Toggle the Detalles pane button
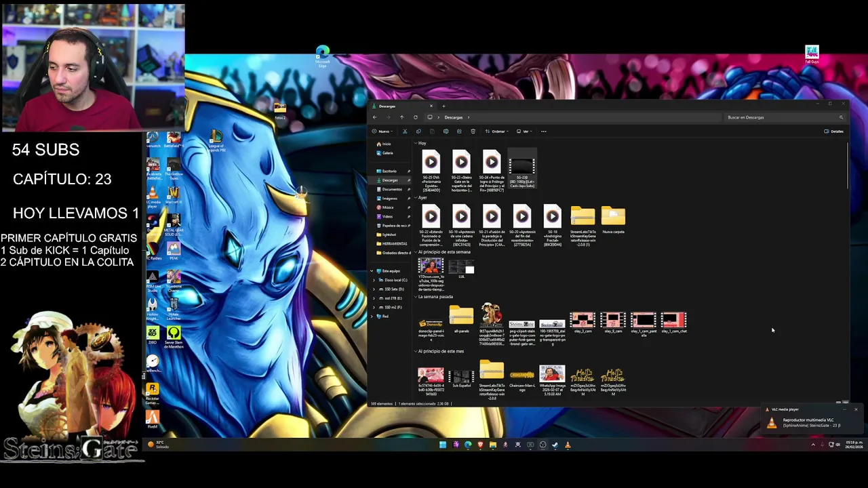The height and width of the screenshot is (488, 868). [x=834, y=131]
